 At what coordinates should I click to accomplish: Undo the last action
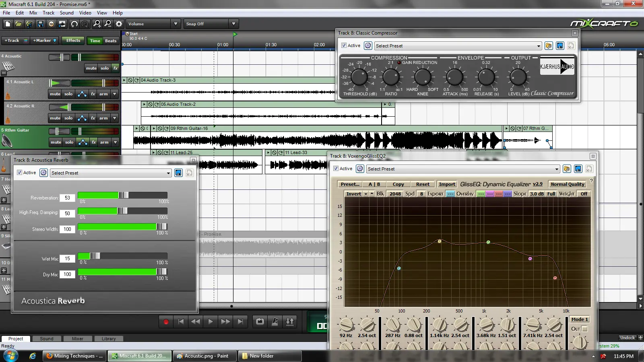pyautogui.click(x=74, y=24)
